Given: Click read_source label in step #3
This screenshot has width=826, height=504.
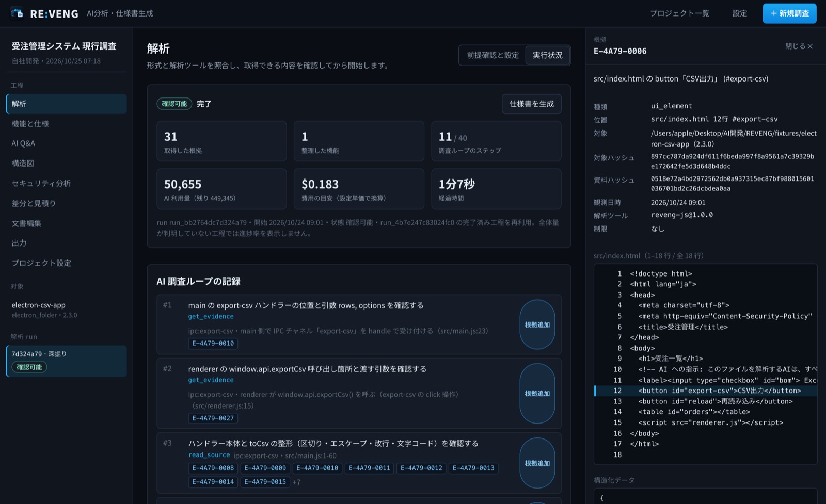Looking at the screenshot, I should pyautogui.click(x=209, y=455).
